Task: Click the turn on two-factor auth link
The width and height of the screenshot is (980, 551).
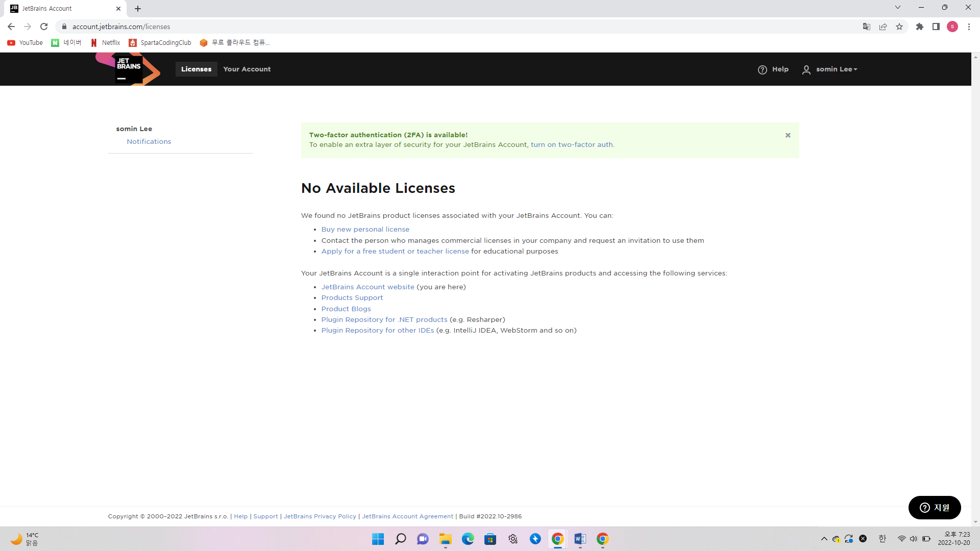Action: pos(572,145)
